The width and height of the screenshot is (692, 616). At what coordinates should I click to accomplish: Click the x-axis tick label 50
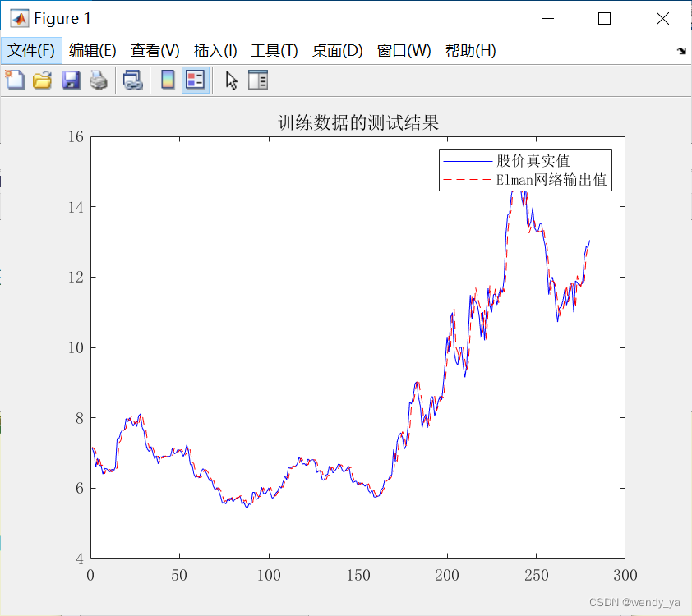pos(179,576)
